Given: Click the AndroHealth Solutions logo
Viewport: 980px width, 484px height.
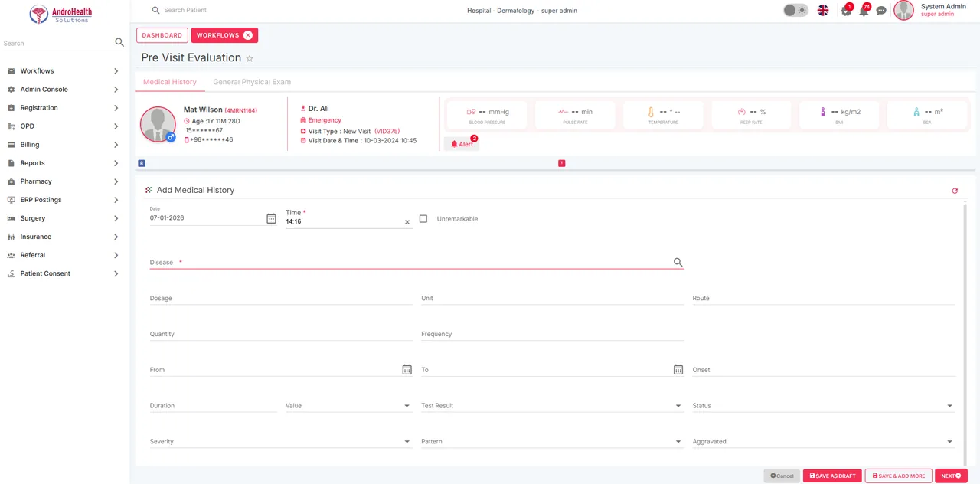Looking at the screenshot, I should click(x=60, y=14).
